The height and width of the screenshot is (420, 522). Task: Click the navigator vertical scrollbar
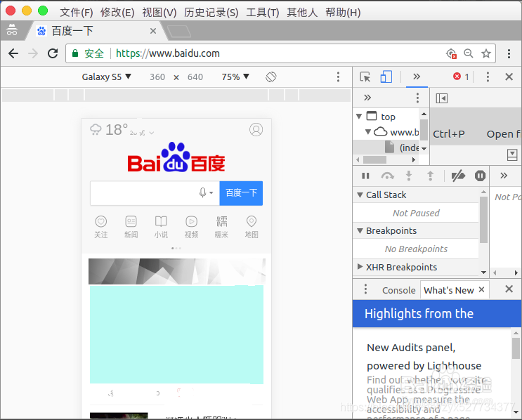tap(424, 131)
